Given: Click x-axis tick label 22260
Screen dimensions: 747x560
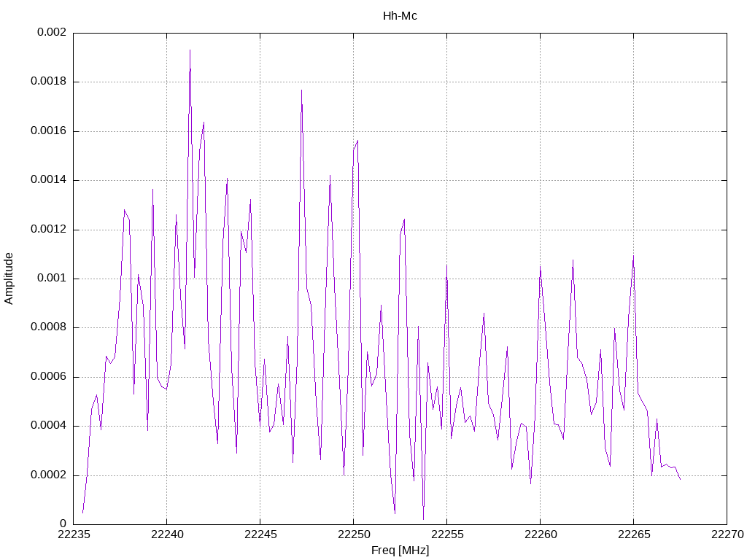Looking at the screenshot, I should (x=541, y=534).
